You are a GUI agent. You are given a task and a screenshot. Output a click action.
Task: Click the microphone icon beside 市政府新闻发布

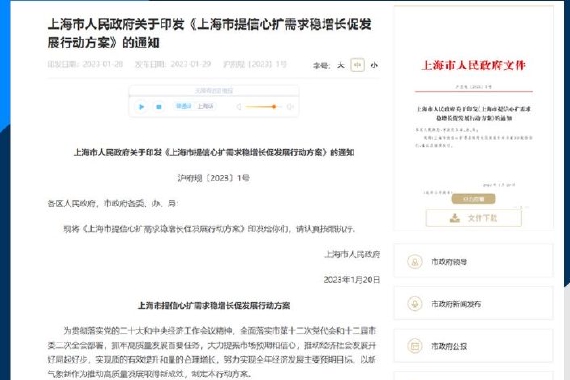[415, 304]
